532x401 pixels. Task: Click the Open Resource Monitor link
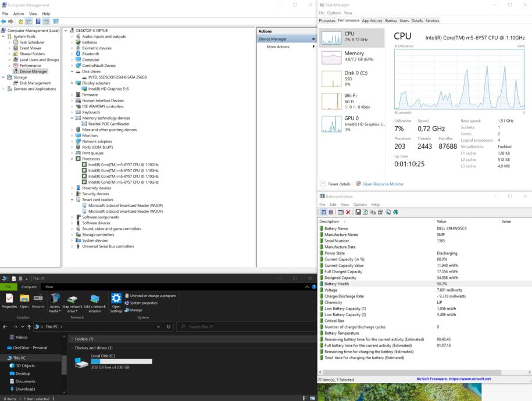pos(383,184)
